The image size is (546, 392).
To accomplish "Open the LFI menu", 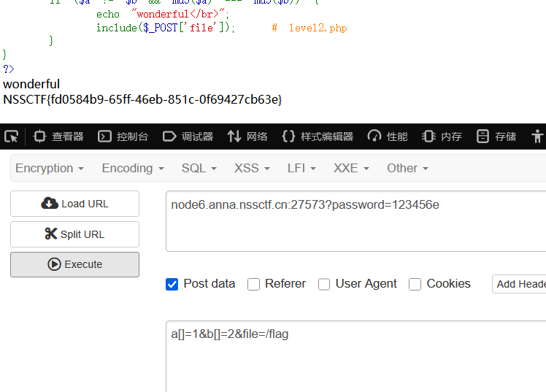I will click(301, 168).
